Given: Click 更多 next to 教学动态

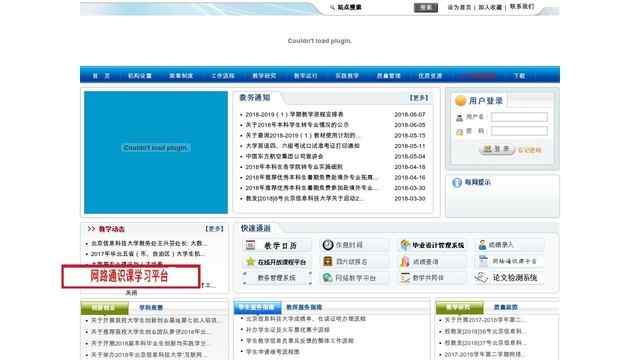Looking at the screenshot, I should point(214,229).
